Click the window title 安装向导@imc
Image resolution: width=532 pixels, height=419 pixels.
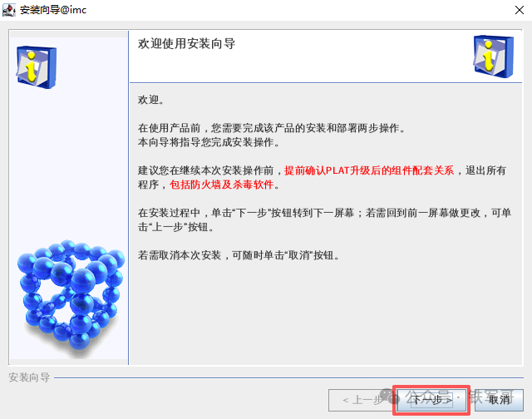tap(53, 10)
